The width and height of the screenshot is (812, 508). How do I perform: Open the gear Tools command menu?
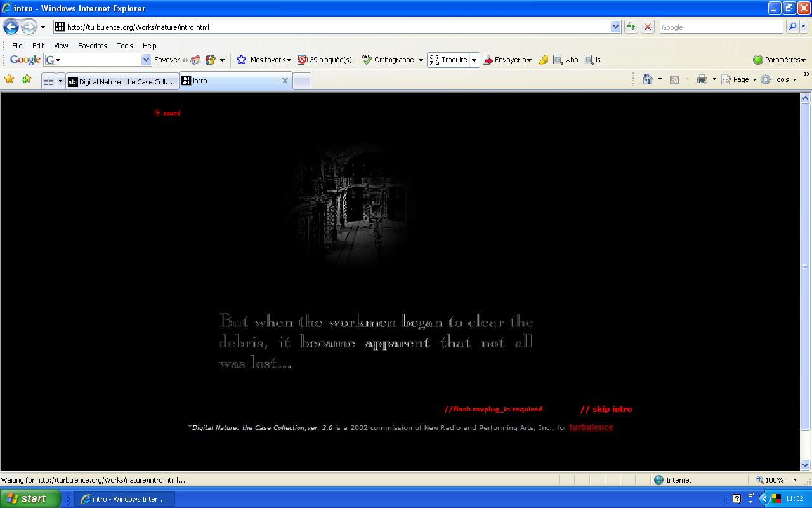778,79
